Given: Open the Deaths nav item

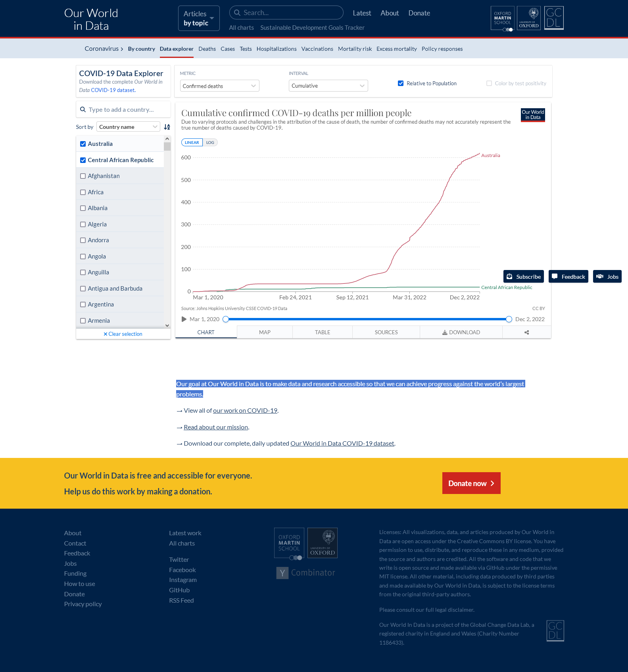Looking at the screenshot, I should pyautogui.click(x=207, y=49).
